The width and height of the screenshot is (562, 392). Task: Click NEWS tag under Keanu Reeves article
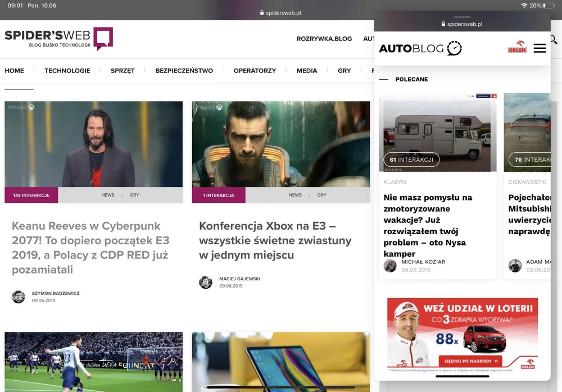[x=108, y=195]
